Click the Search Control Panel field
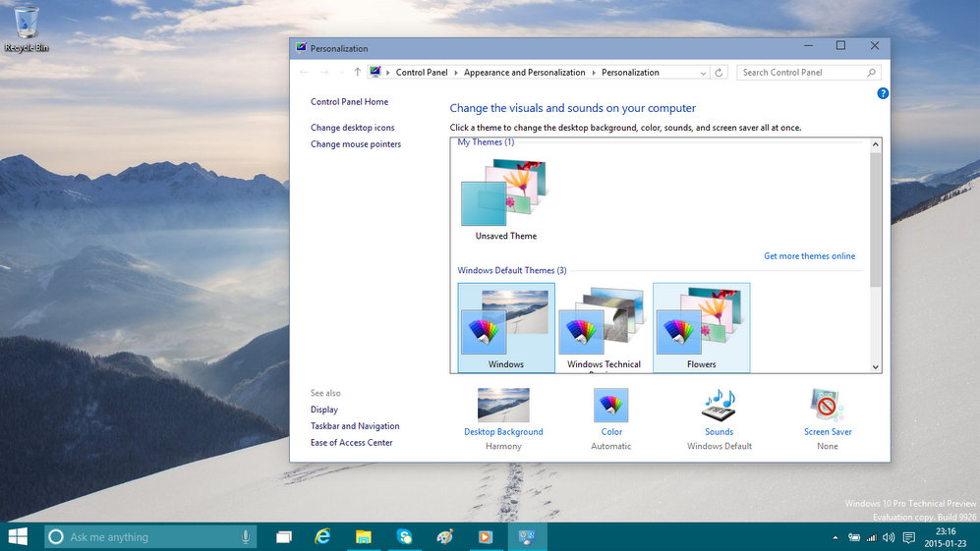980x551 pixels. point(801,73)
